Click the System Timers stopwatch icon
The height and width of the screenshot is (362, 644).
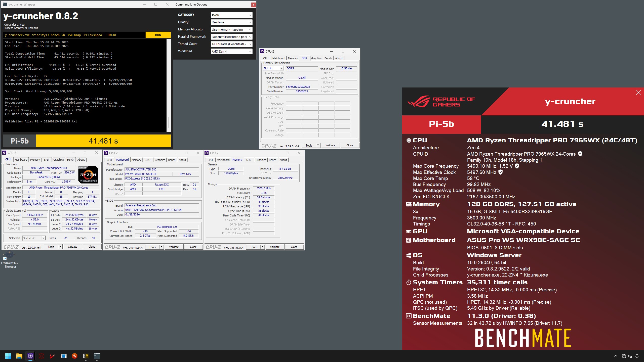[409, 283]
